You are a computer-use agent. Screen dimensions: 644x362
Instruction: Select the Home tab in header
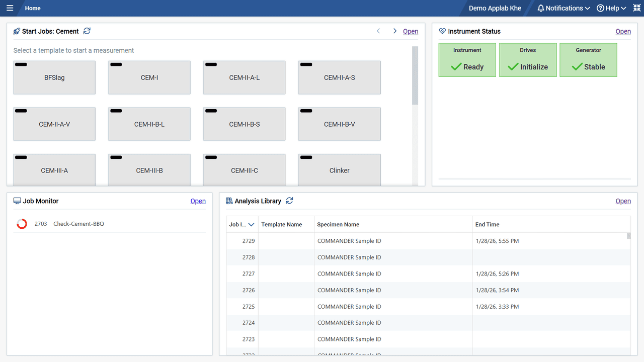point(33,8)
